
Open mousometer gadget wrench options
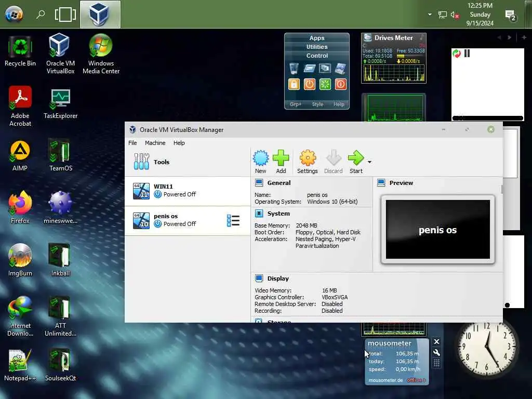tap(436, 353)
